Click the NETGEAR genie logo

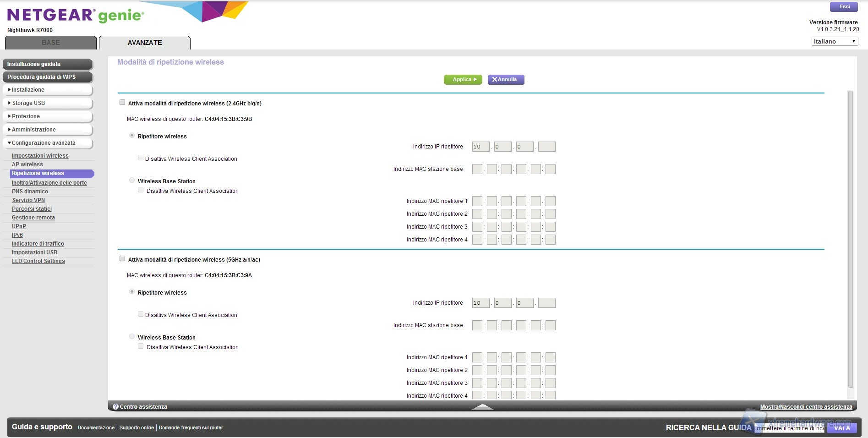(76, 15)
